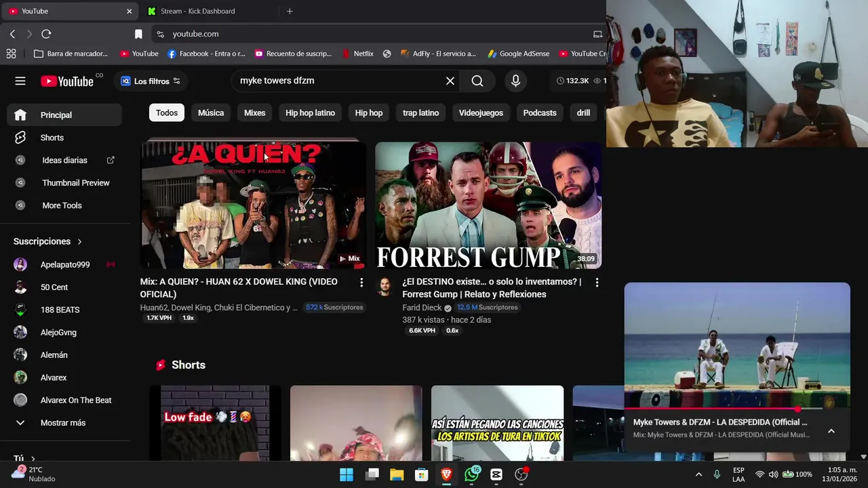Click the YouTube logo
This screenshot has width=868, height=488.
click(67, 81)
